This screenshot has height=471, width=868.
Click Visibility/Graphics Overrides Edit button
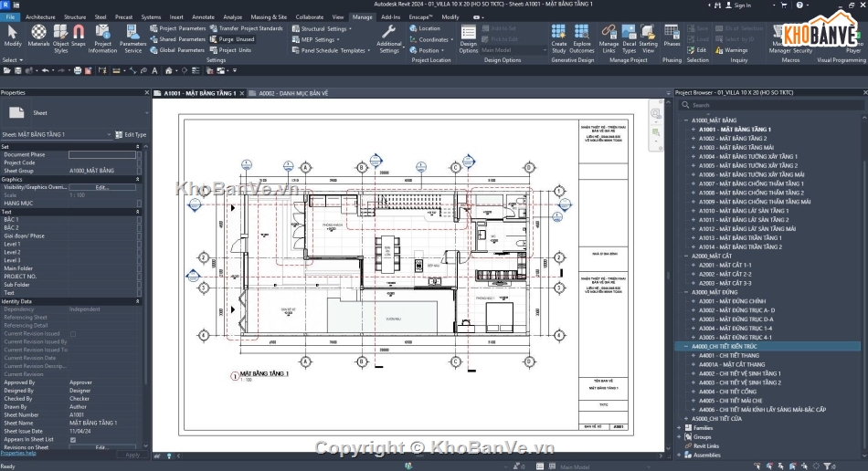pyautogui.click(x=101, y=187)
